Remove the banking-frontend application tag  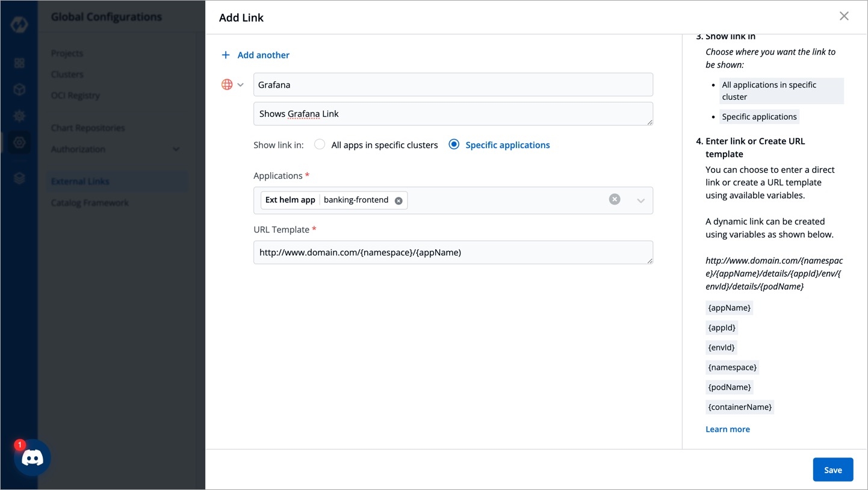[398, 200]
